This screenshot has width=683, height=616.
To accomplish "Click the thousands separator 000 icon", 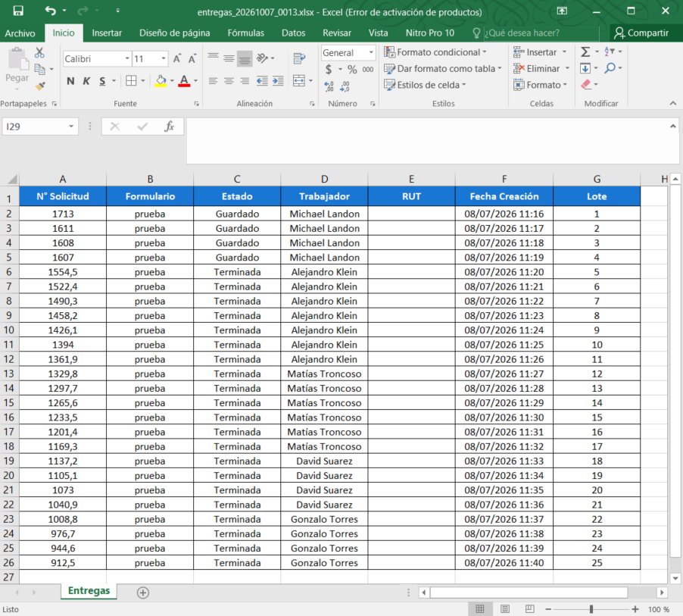I will pyautogui.click(x=368, y=69).
